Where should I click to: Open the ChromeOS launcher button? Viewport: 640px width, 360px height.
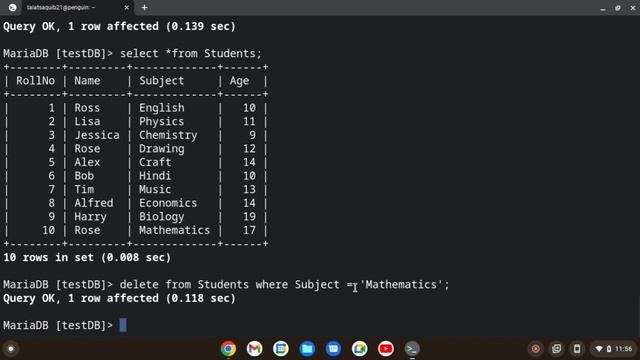point(11,349)
